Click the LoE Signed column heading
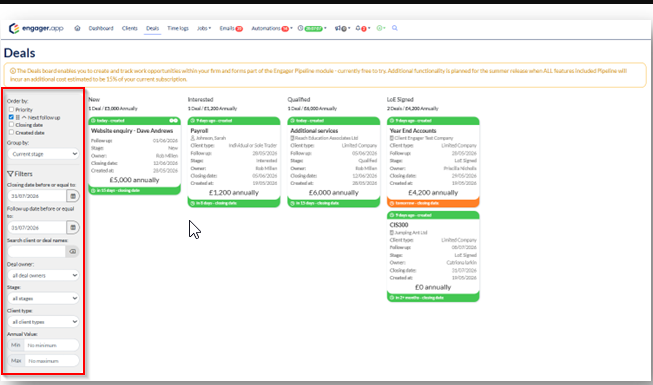Viewport: 653px width, 385px height. [400, 100]
